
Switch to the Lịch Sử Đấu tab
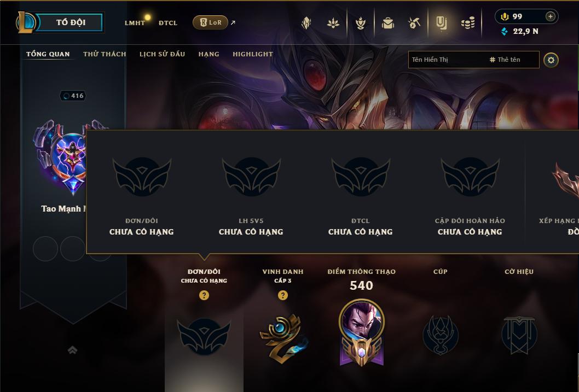tap(162, 54)
